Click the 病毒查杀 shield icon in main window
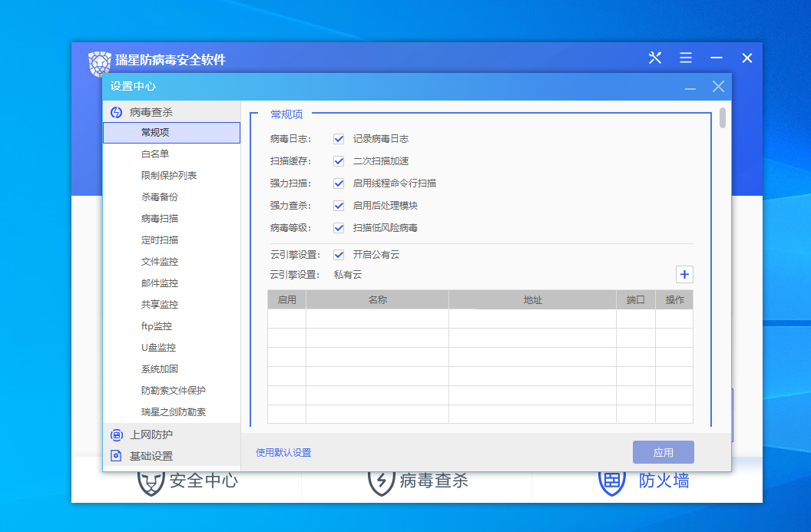 (x=381, y=483)
